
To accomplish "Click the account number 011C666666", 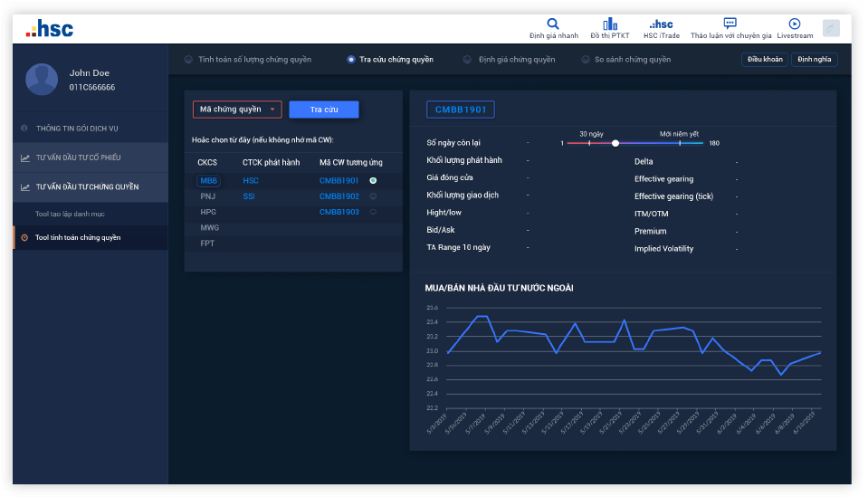I will click(92, 88).
